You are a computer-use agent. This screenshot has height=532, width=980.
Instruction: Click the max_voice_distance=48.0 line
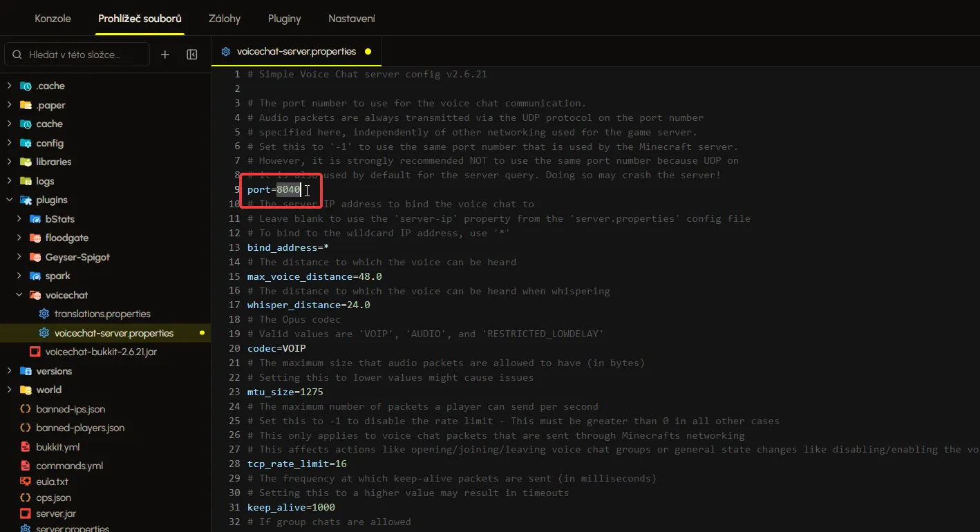314,276
